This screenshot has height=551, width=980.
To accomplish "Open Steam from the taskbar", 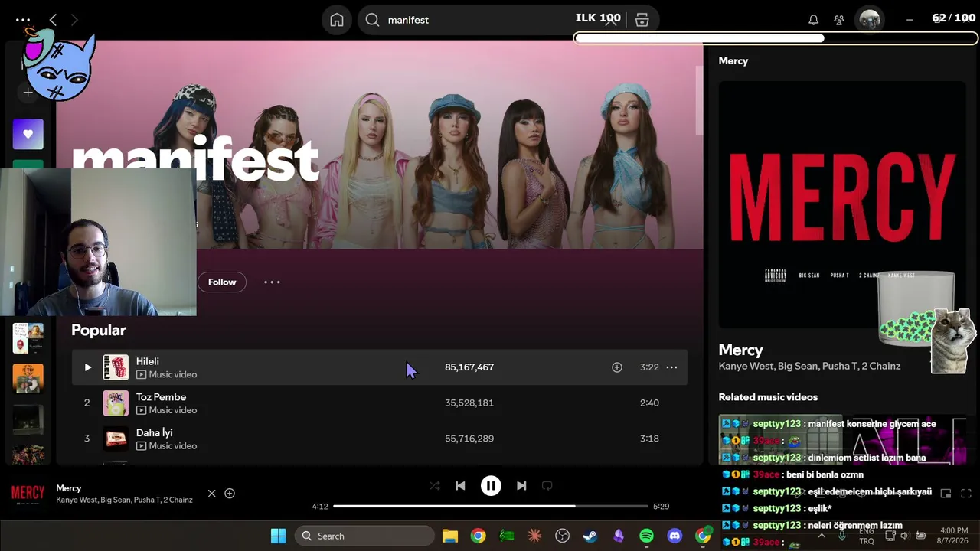I will (x=590, y=536).
